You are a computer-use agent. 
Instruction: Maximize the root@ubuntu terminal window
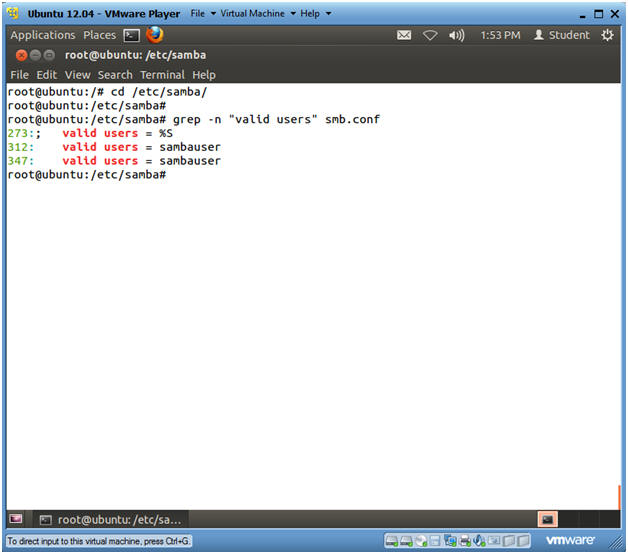point(49,55)
